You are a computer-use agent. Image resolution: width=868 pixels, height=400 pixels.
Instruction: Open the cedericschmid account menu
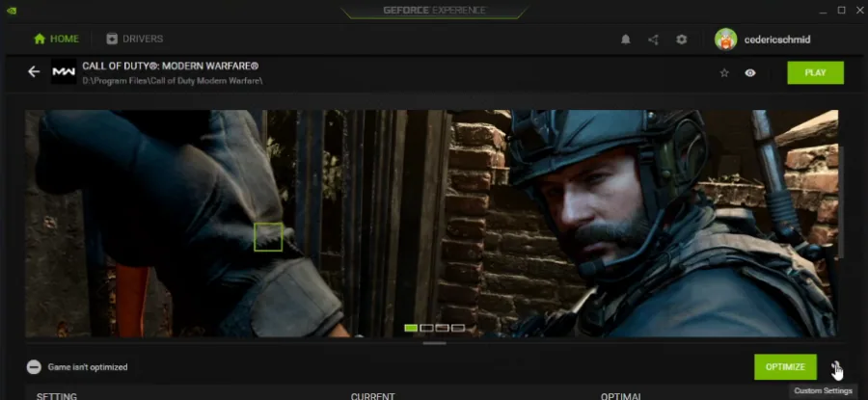tap(777, 40)
